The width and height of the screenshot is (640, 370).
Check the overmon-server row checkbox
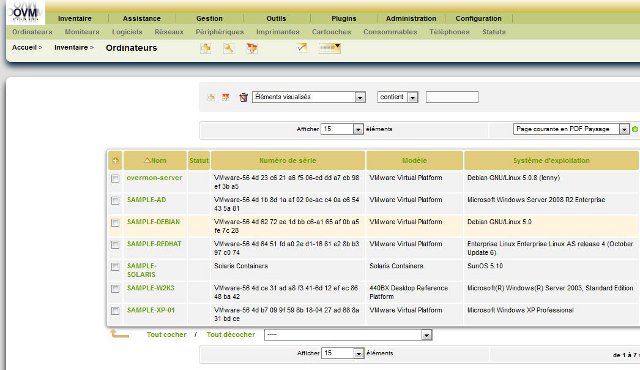tap(115, 179)
